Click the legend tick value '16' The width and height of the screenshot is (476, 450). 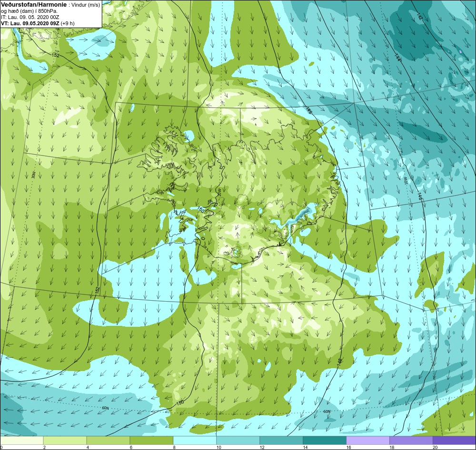(348, 447)
